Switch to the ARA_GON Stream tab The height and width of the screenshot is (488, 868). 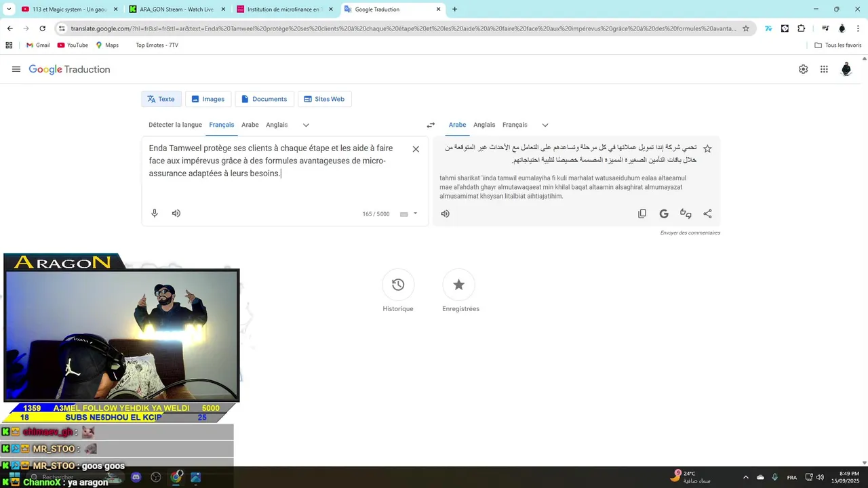tap(176, 9)
